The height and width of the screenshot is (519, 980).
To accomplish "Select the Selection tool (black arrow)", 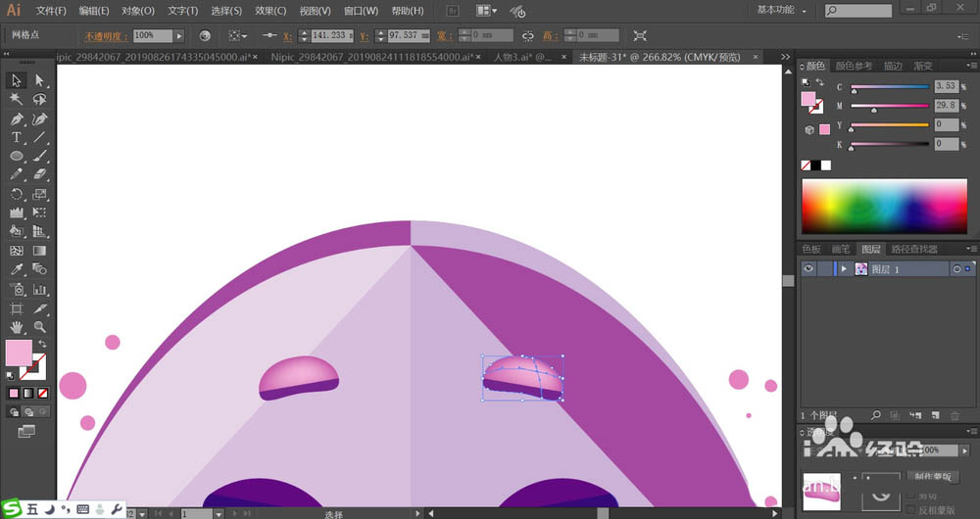I will [17, 80].
